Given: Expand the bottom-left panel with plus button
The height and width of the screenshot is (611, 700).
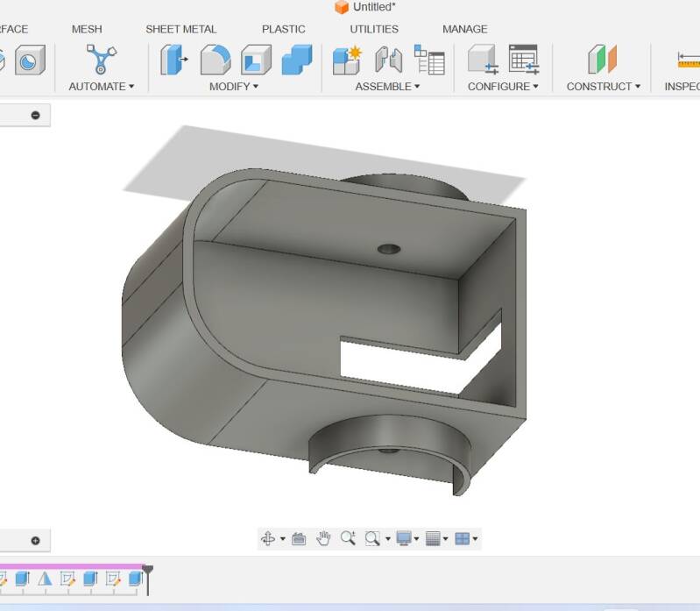Looking at the screenshot, I should [x=36, y=540].
